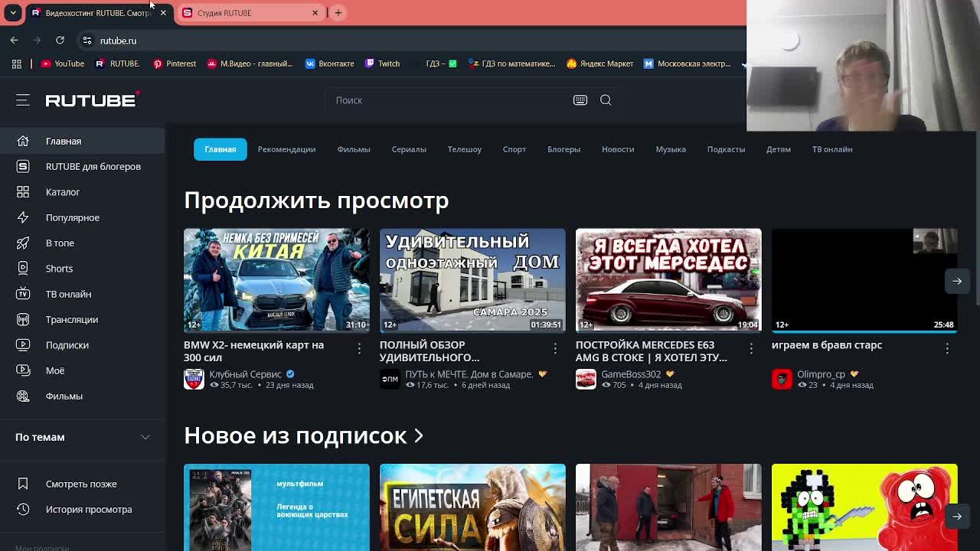
Task: Select the Спорт tab
Action: 514,149
